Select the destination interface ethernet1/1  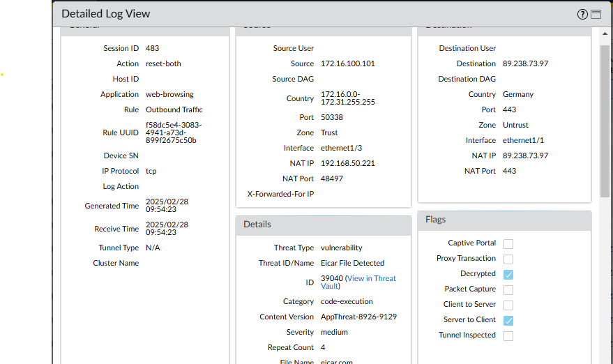(524, 140)
